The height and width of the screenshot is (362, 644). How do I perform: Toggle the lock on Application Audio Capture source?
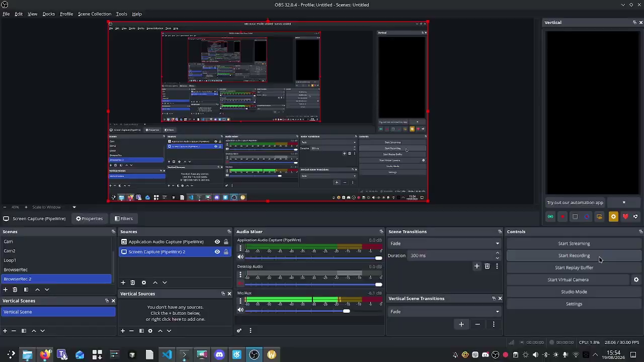[226, 242]
